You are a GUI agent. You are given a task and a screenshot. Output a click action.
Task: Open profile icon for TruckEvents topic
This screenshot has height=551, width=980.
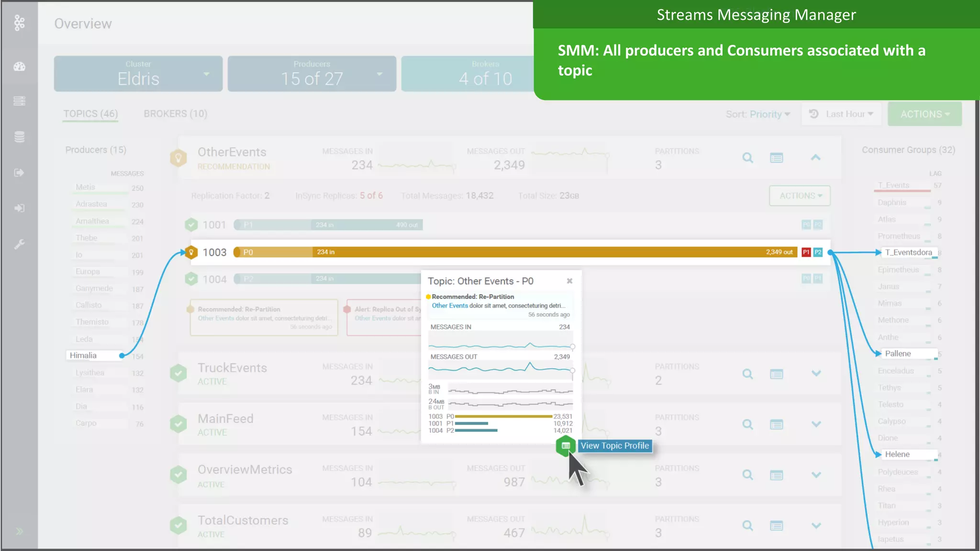click(x=776, y=374)
